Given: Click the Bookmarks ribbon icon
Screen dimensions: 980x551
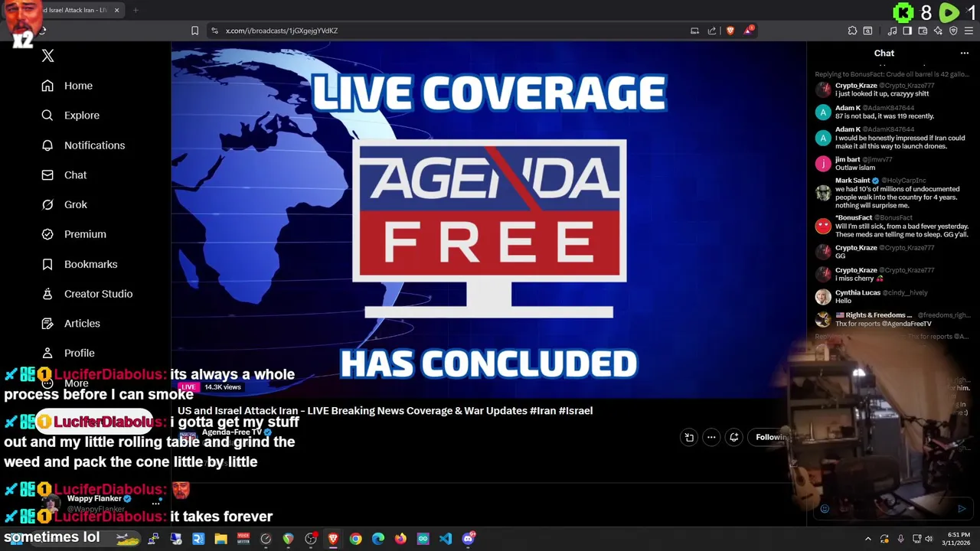Looking at the screenshot, I should [47, 264].
